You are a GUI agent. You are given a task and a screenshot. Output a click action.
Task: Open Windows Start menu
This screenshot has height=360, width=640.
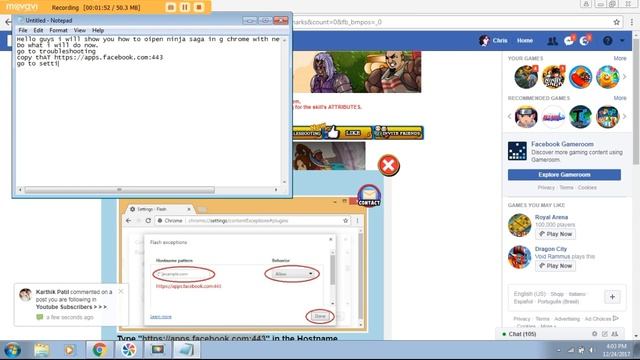(x=12, y=350)
